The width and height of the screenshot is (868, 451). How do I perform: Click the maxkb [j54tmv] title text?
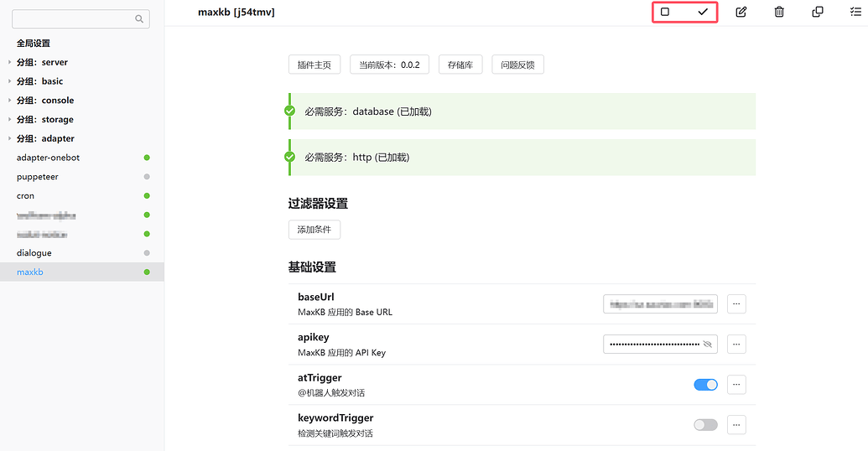(236, 13)
